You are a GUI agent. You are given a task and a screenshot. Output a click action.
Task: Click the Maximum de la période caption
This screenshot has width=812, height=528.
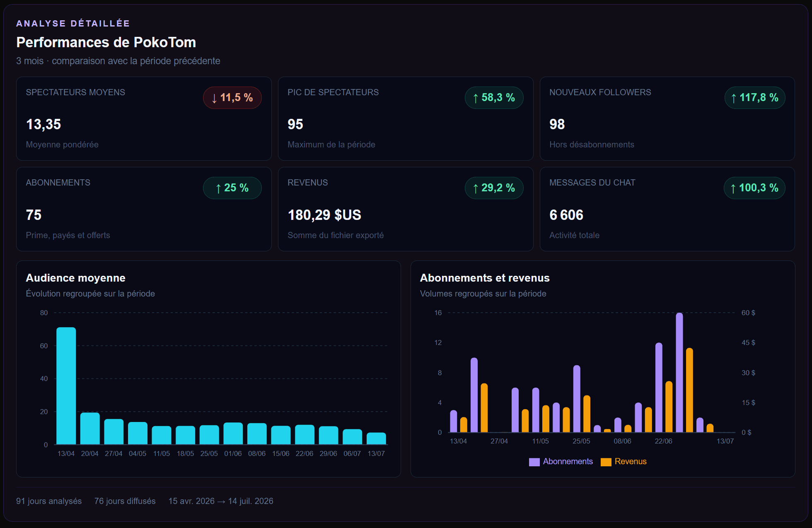tap(331, 145)
